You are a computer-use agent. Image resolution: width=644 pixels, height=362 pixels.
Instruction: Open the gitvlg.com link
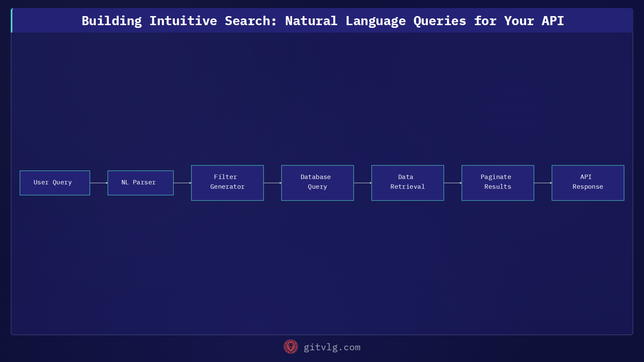332,347
